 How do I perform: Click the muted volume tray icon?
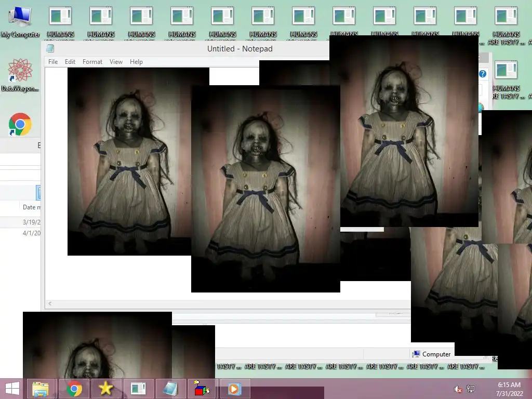point(458,390)
